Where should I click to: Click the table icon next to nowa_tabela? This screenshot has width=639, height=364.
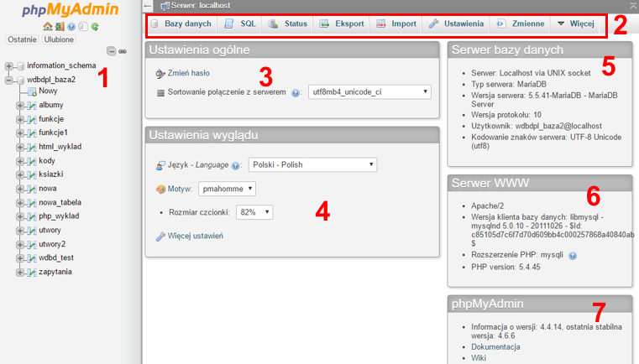tap(32, 203)
